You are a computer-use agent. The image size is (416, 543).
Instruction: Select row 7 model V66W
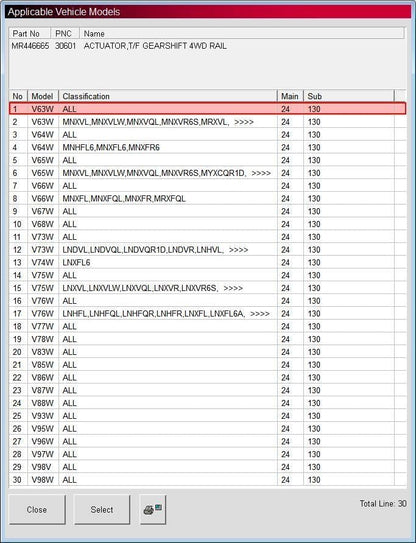pos(43,186)
